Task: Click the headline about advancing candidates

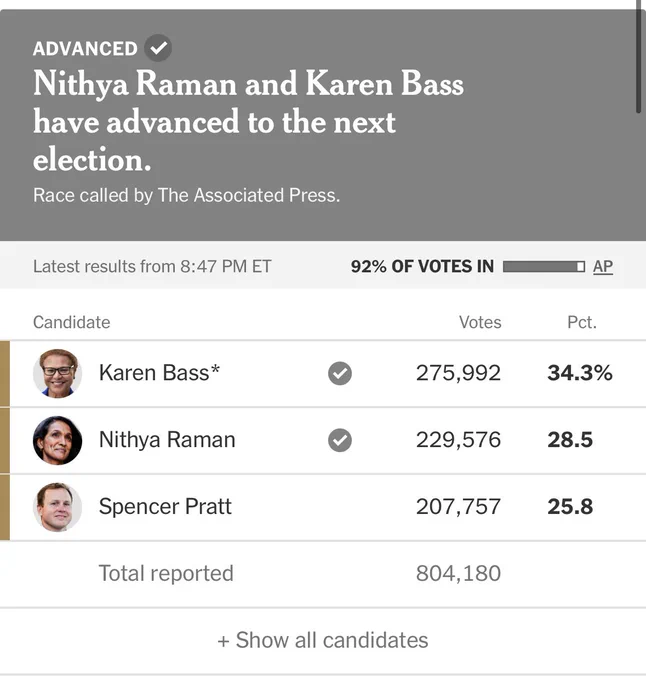Action: (248, 121)
